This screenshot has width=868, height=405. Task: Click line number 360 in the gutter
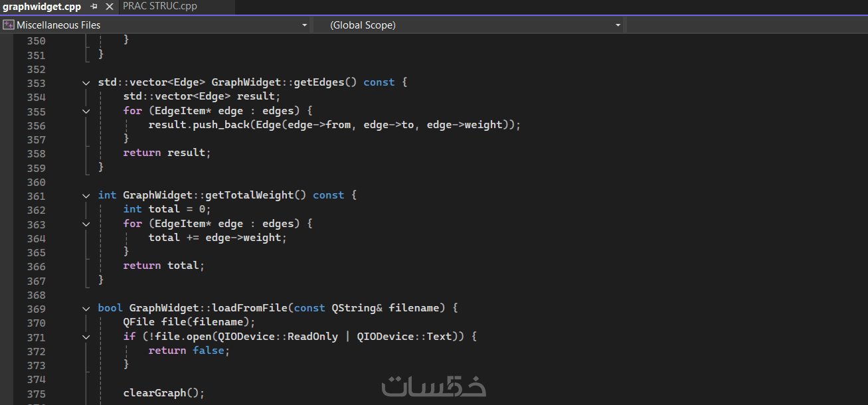coord(36,182)
